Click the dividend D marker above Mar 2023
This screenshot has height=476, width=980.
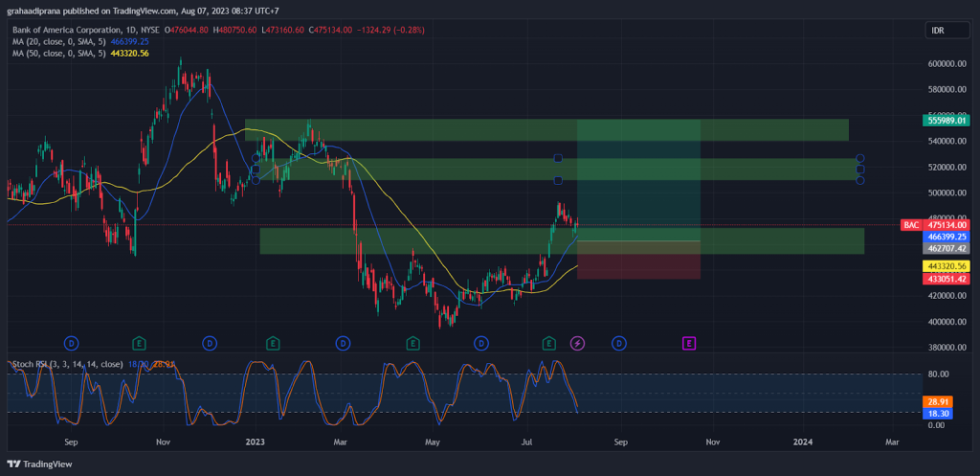click(343, 343)
